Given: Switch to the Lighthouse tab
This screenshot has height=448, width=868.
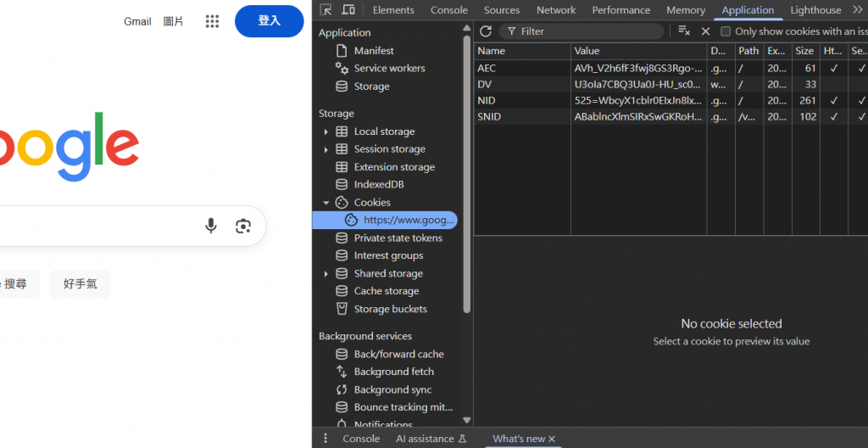Looking at the screenshot, I should click(815, 10).
